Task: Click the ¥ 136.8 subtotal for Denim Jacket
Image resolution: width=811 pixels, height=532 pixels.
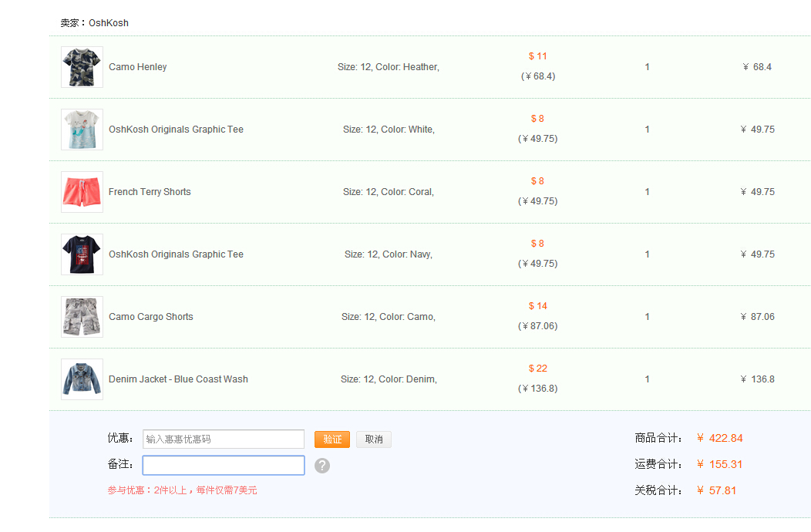Action: pos(757,379)
